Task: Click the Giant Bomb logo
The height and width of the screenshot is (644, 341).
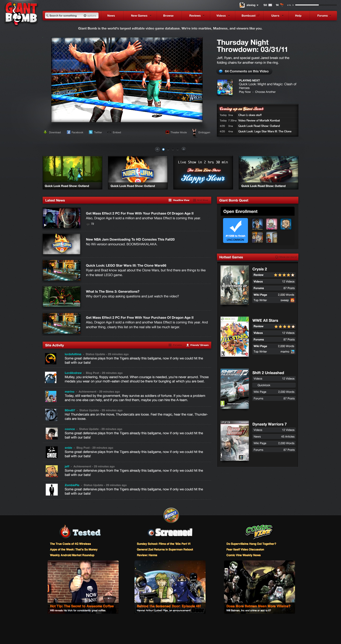Action: pos(21,13)
